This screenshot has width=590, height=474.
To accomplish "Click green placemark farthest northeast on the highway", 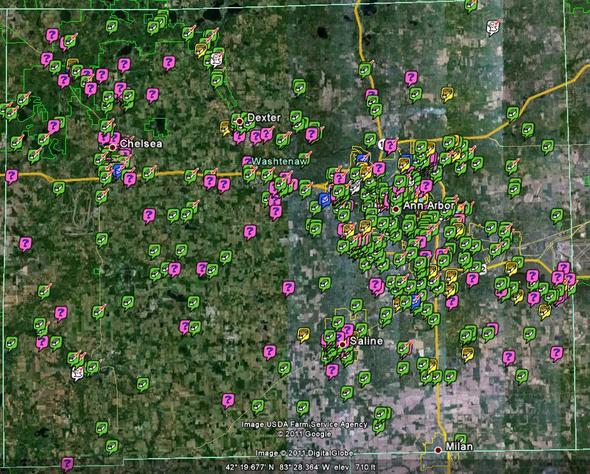I will coord(512,113).
